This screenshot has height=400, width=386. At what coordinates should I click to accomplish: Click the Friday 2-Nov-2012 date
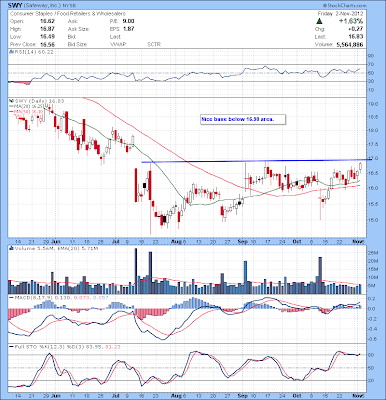[x=340, y=14]
